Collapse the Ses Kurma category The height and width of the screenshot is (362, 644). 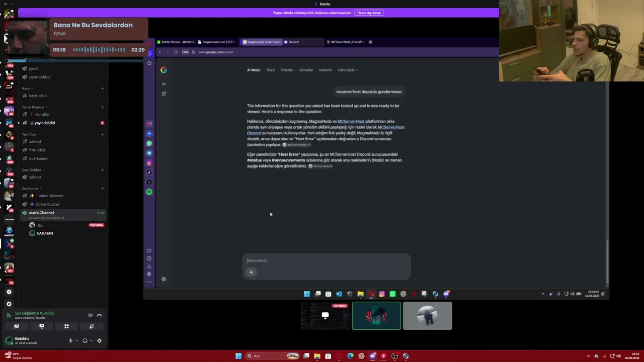[x=32, y=189]
